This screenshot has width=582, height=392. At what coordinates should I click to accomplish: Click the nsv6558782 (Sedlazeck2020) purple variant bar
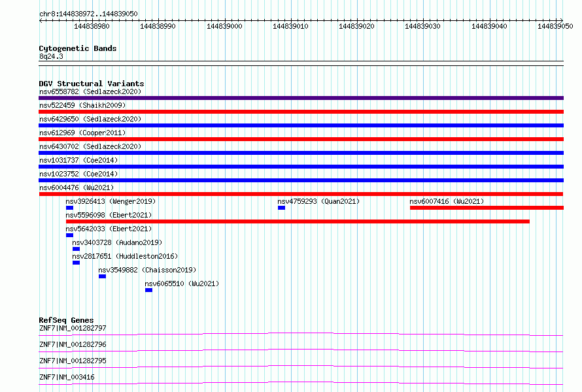coord(301,98)
